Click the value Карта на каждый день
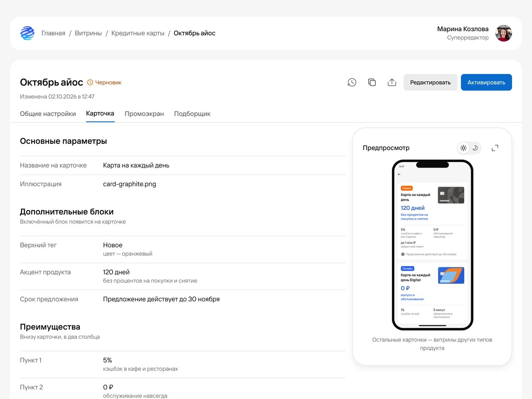This screenshot has height=399, width=532. click(x=136, y=165)
